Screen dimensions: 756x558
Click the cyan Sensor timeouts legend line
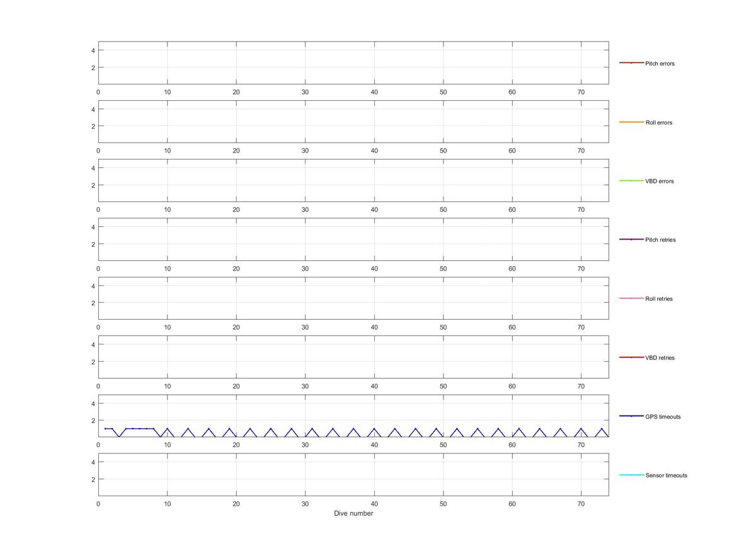click(631, 475)
